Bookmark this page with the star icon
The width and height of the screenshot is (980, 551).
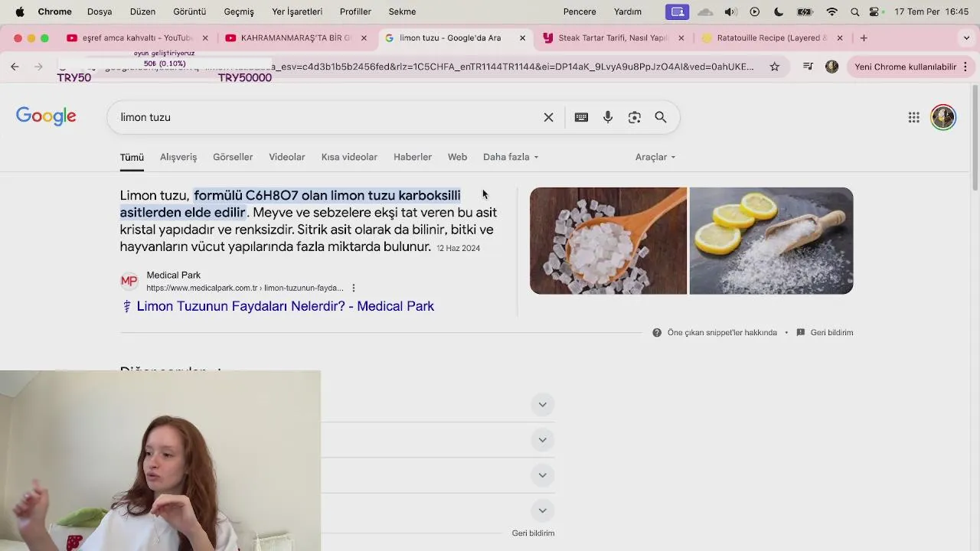point(775,67)
